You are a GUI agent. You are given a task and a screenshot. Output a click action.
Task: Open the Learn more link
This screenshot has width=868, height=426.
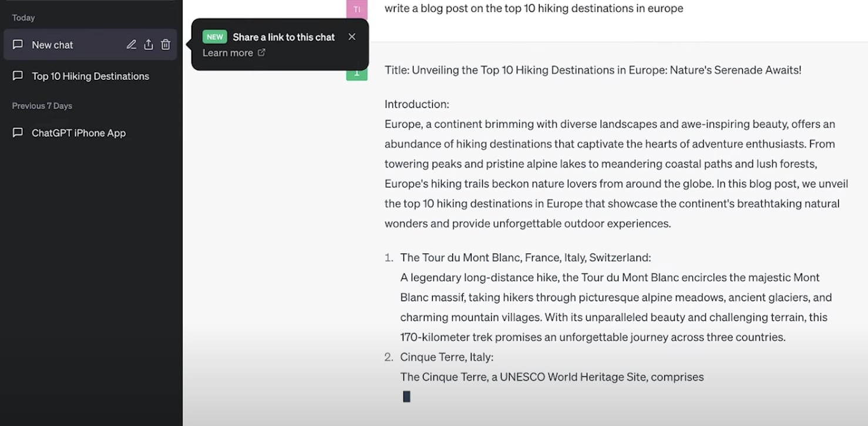click(228, 53)
